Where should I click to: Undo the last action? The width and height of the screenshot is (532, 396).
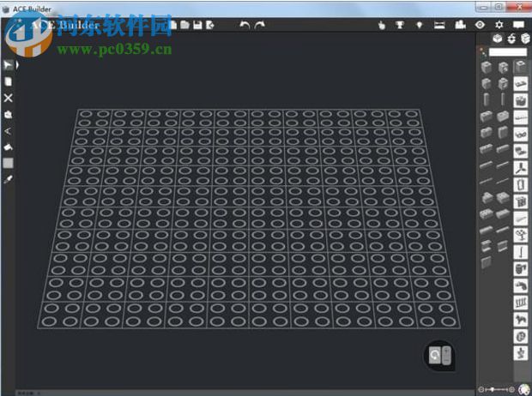click(245, 25)
